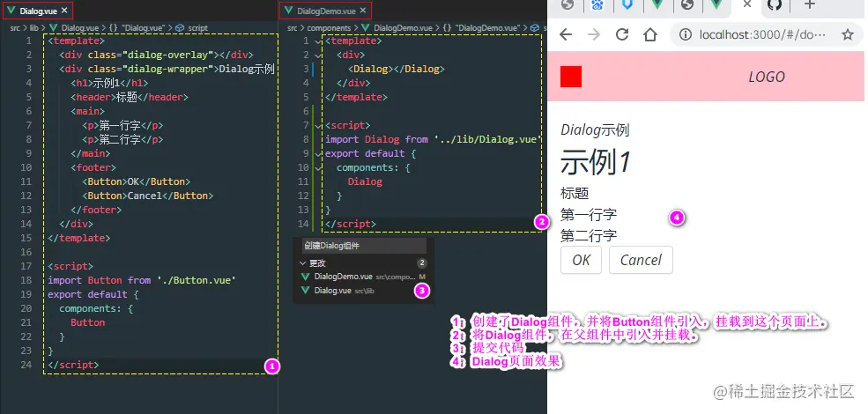Activate the Dialog.vue editor tab
Image resolution: width=868 pixels, height=414 pixels.
click(x=38, y=11)
